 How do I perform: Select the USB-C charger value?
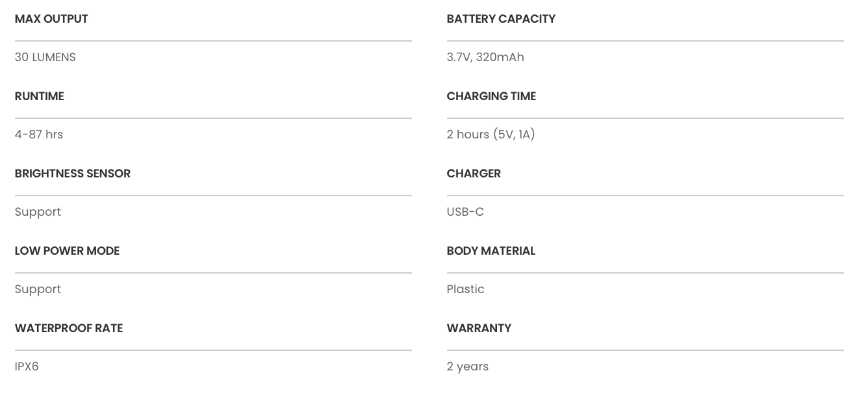tap(465, 212)
